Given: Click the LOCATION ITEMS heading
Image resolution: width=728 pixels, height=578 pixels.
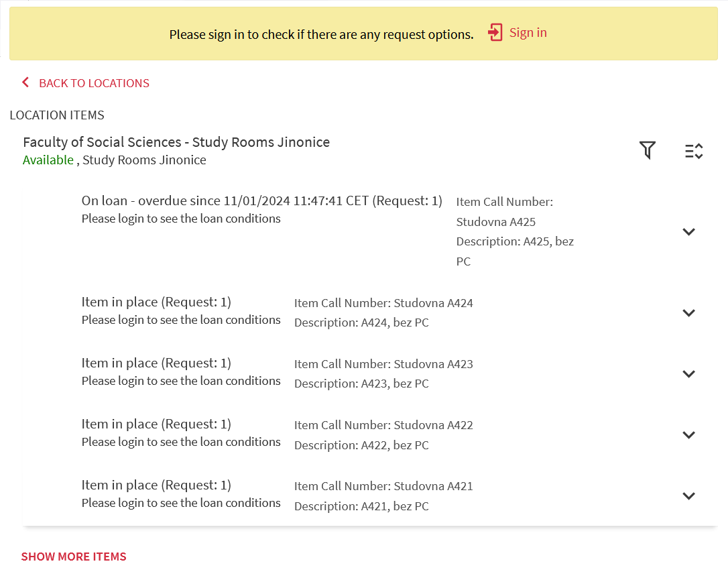Looking at the screenshot, I should pos(57,115).
